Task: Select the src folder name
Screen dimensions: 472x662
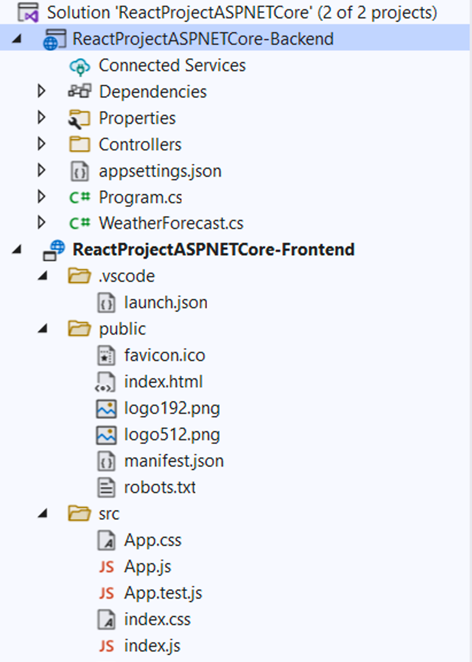Action: coord(109,514)
